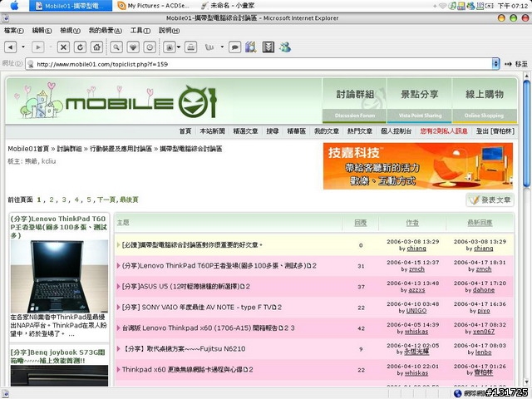Click 首頁 in the site navigation bar
This screenshot has width=532, height=399.
185,131
